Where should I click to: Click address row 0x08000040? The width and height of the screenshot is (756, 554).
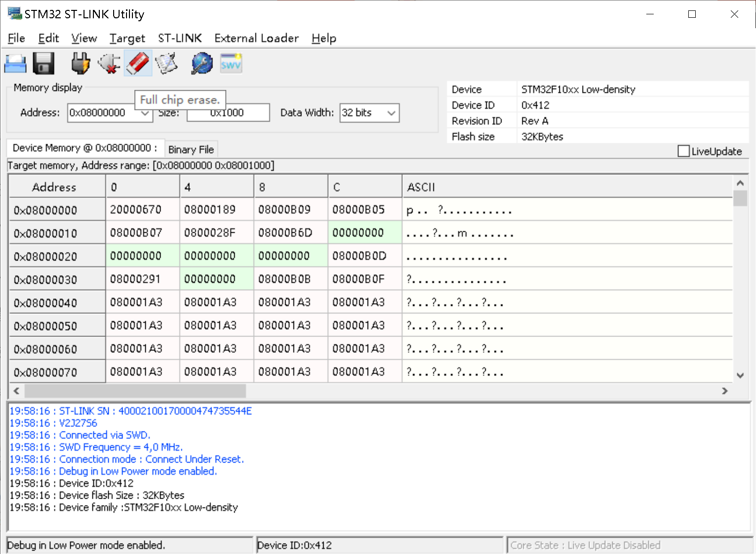(57, 302)
